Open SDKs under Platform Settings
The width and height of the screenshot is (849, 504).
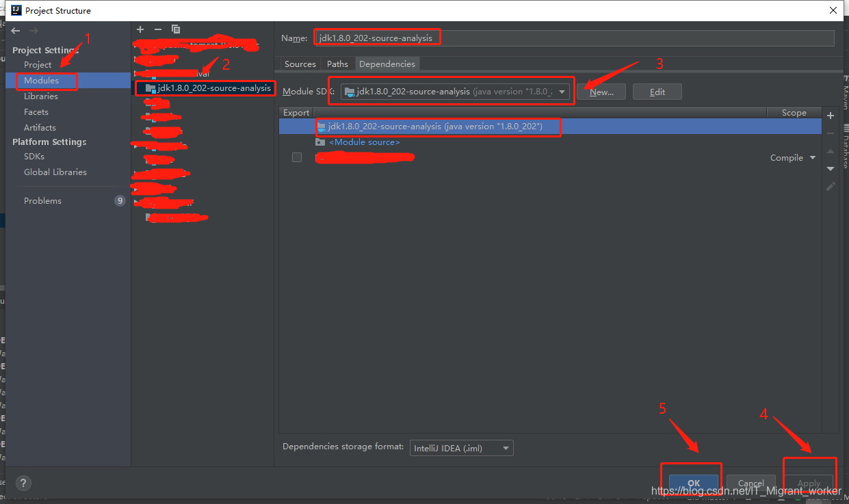click(34, 157)
